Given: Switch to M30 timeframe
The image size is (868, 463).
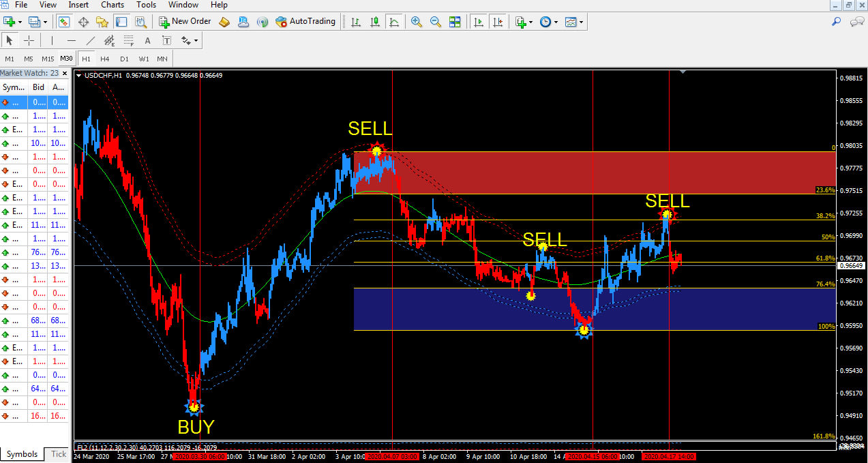Looking at the screenshot, I should click(66, 59).
